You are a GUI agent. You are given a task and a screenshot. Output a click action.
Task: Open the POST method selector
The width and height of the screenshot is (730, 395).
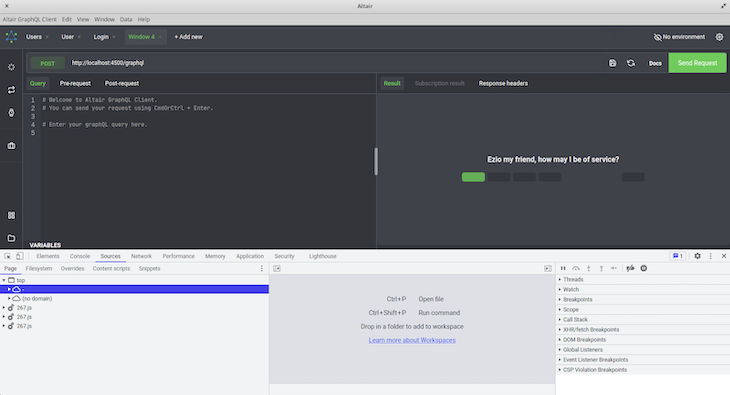[x=47, y=63]
